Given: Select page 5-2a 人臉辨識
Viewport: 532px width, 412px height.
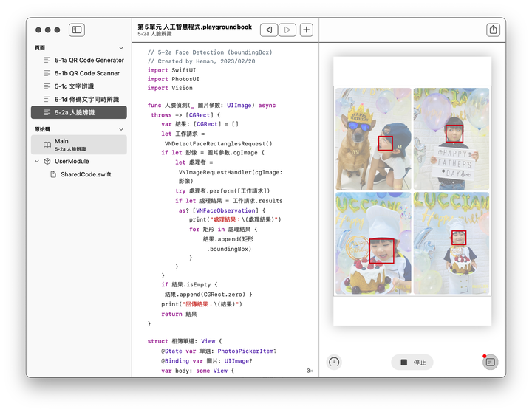Looking at the screenshot, I should [79, 112].
